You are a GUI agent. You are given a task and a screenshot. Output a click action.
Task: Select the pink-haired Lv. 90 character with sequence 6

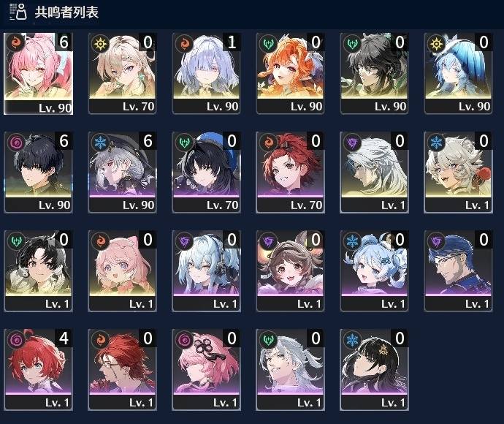pyautogui.click(x=38, y=73)
